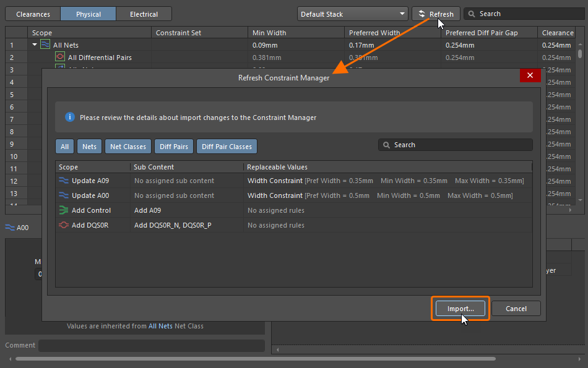Switch to the Electrical tab

pyautogui.click(x=144, y=14)
